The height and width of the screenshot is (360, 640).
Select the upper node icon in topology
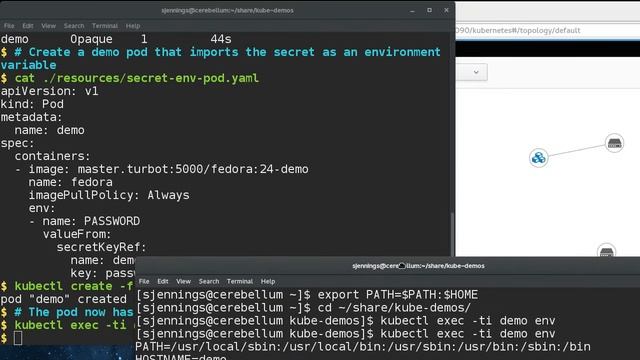614,143
